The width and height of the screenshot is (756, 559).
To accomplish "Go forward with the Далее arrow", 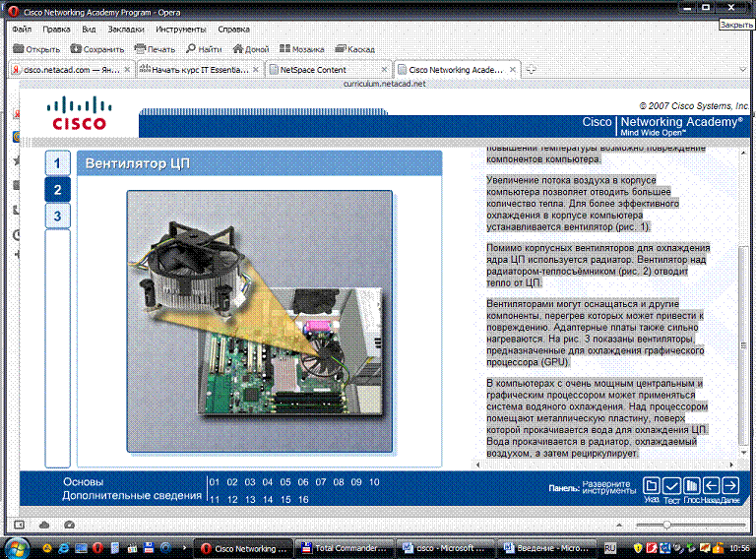I will [729, 486].
